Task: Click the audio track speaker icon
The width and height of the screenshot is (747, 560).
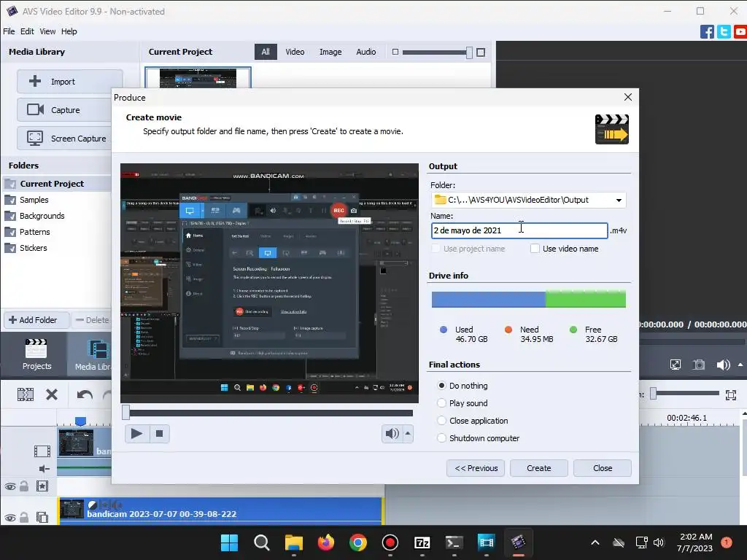Action: click(x=43, y=469)
